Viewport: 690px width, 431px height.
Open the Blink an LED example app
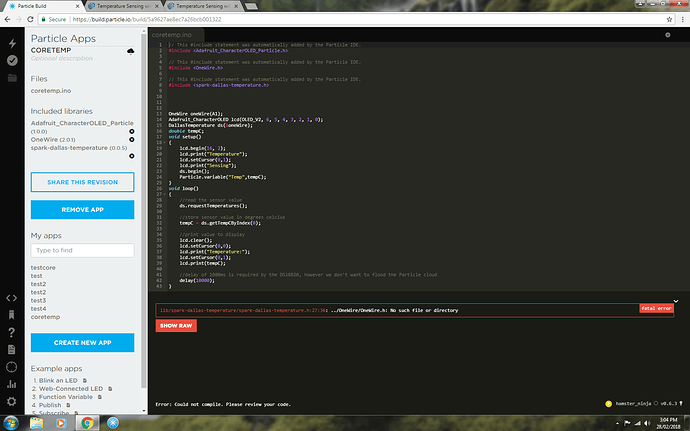click(x=58, y=380)
